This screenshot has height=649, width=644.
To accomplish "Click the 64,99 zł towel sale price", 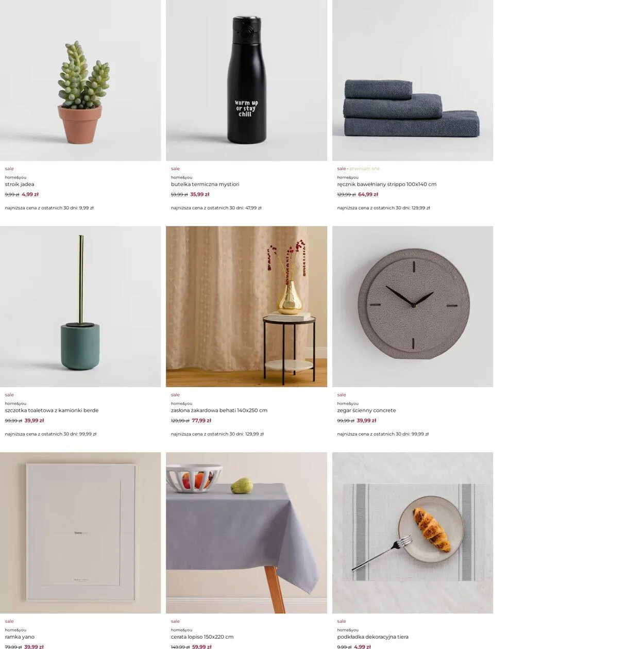I will [368, 195].
